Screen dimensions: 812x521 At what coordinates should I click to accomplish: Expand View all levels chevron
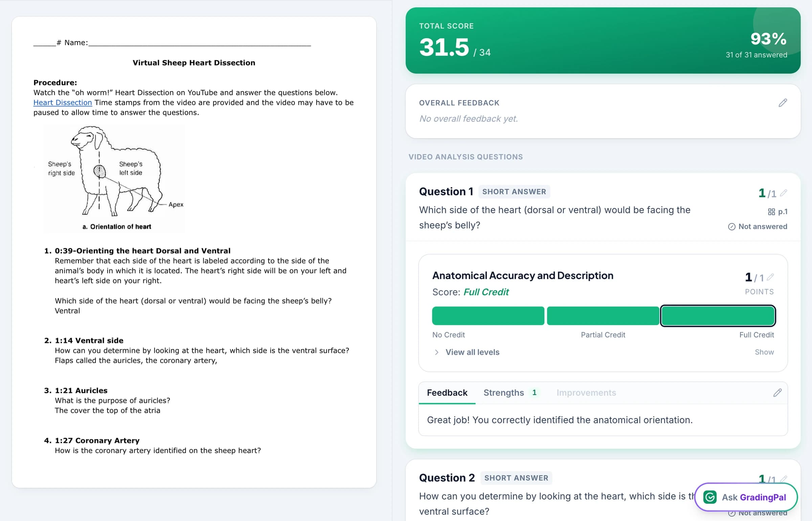point(436,352)
